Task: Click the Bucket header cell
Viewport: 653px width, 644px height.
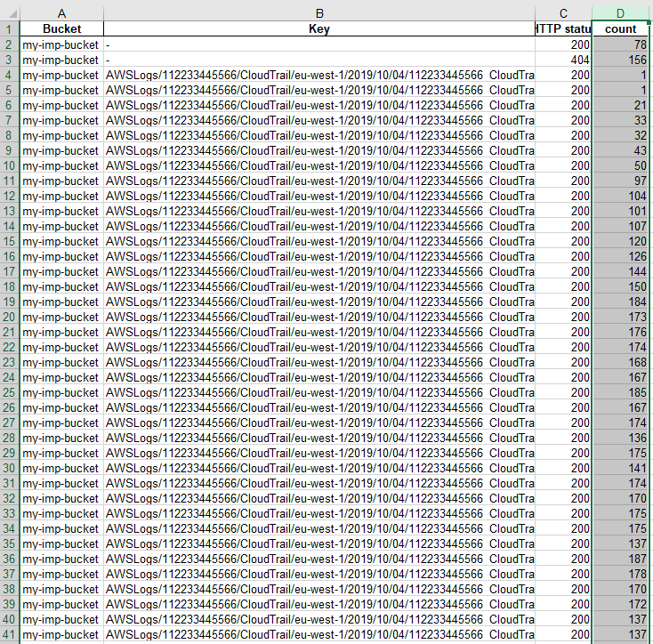Action: point(61,28)
